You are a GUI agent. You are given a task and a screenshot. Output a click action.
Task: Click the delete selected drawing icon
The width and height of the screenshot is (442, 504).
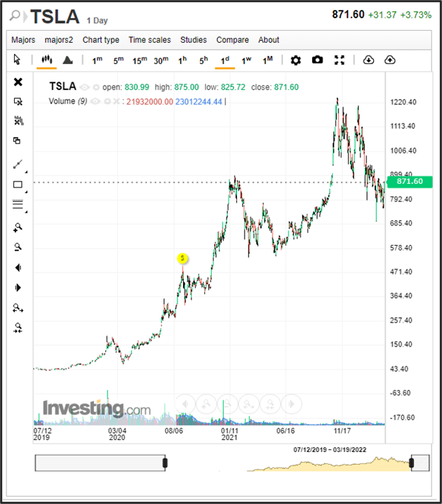[18, 102]
